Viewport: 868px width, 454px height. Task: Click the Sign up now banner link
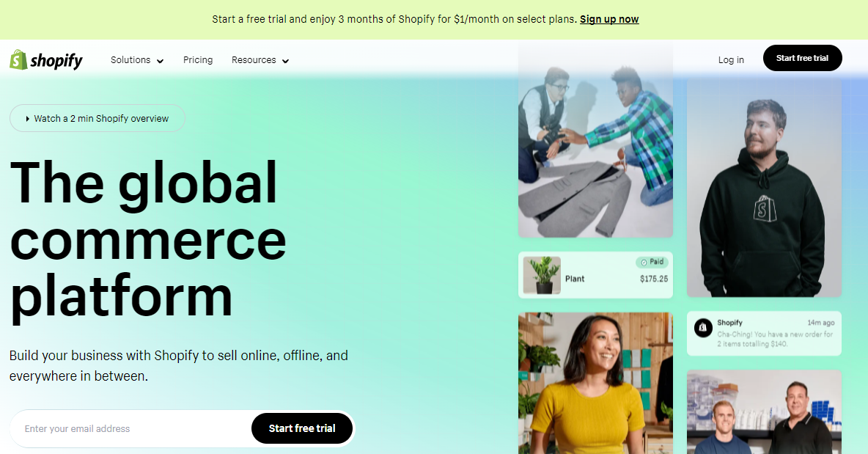pos(609,19)
